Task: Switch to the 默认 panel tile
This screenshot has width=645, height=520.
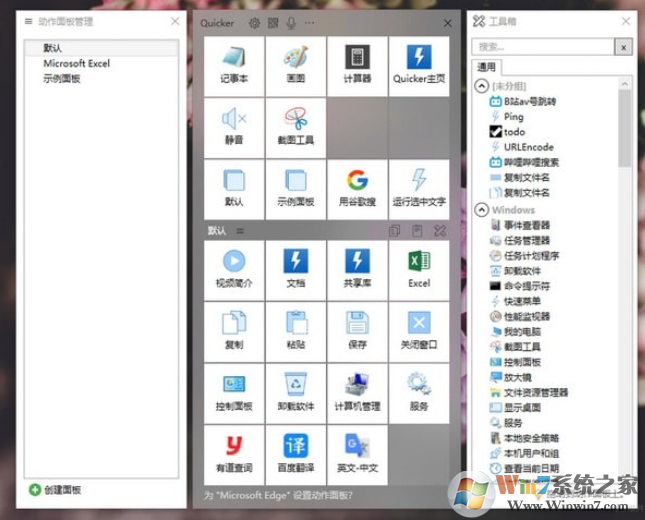Action: click(x=234, y=189)
